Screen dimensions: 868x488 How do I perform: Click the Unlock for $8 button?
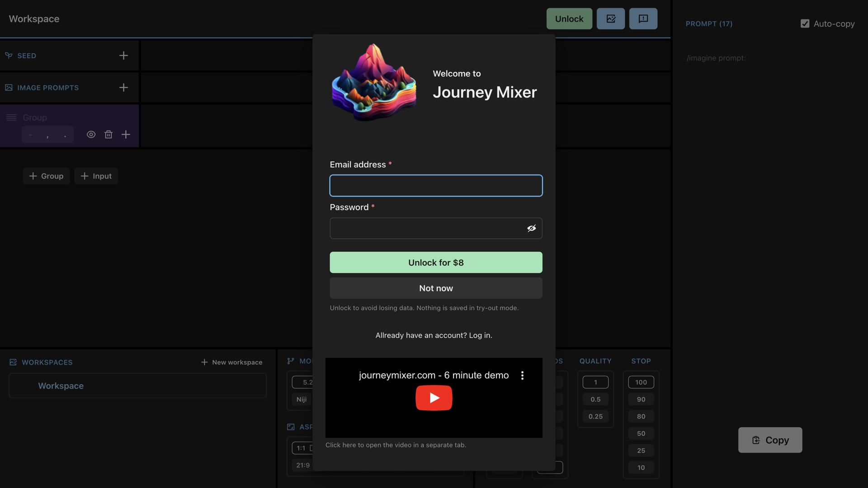pos(435,262)
